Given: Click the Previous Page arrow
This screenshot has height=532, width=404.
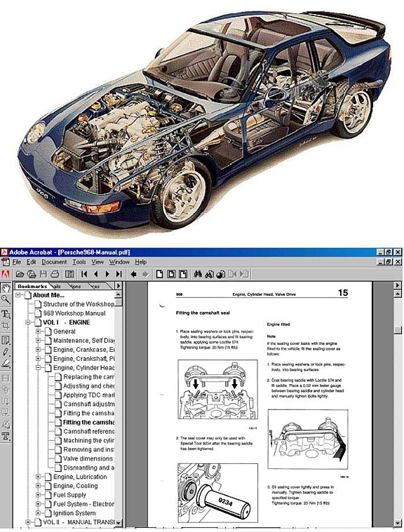Looking at the screenshot, I should pyautogui.click(x=95, y=274).
